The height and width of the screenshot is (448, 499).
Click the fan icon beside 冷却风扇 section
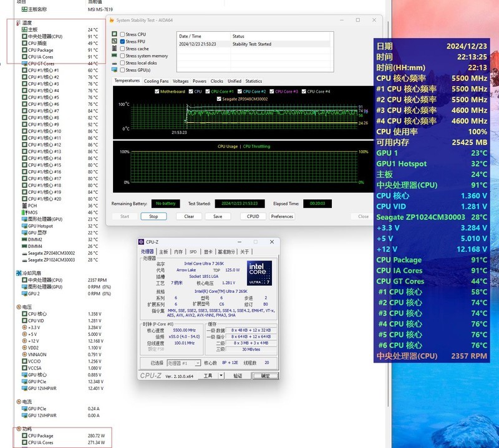click(18, 273)
